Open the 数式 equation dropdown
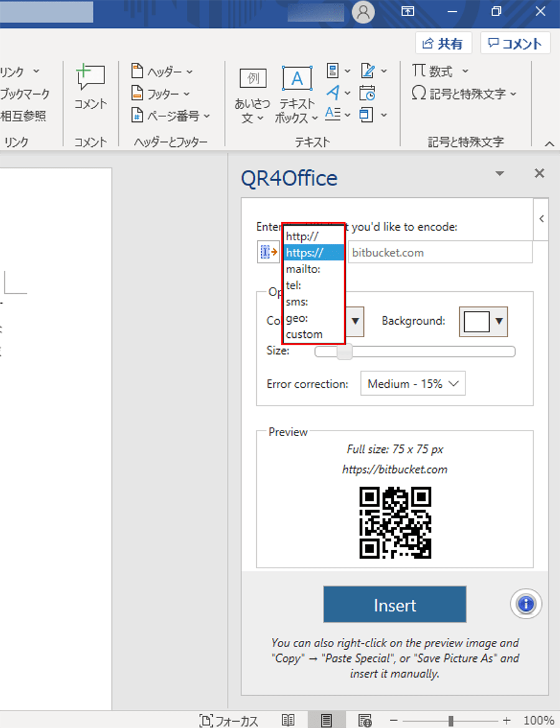The width and height of the screenshot is (560, 728). (440, 72)
